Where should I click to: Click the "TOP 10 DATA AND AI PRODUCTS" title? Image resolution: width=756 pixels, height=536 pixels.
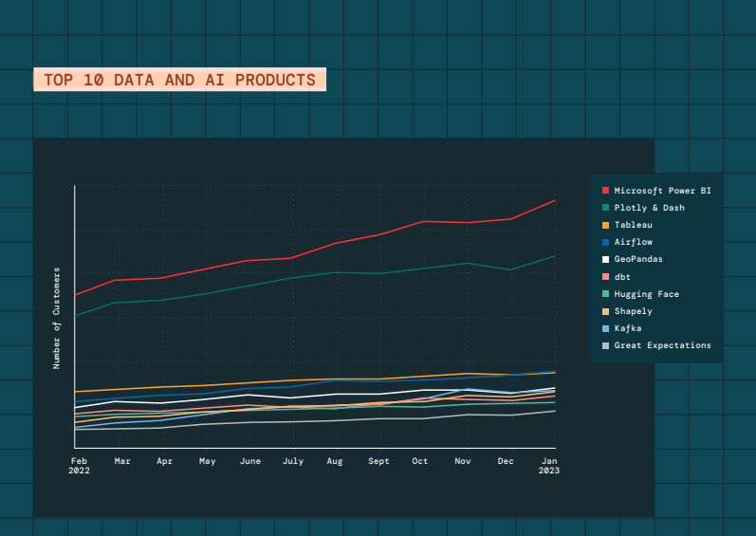pos(180,80)
